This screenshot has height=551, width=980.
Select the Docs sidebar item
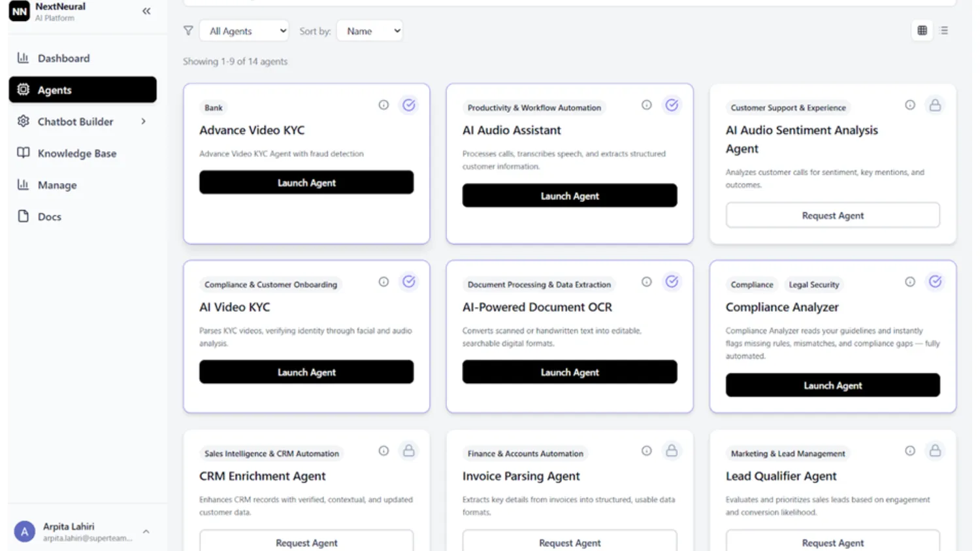tap(50, 216)
